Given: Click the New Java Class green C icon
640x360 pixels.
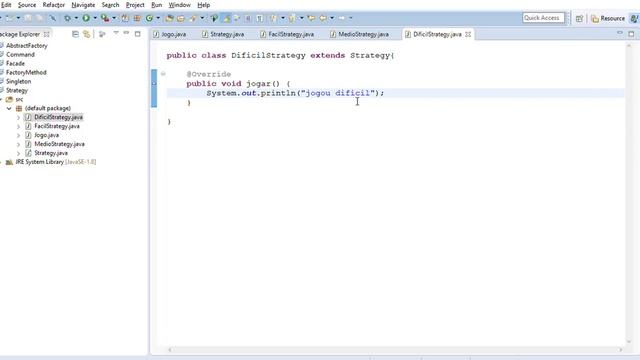Looking at the screenshot, I should 149,18.
